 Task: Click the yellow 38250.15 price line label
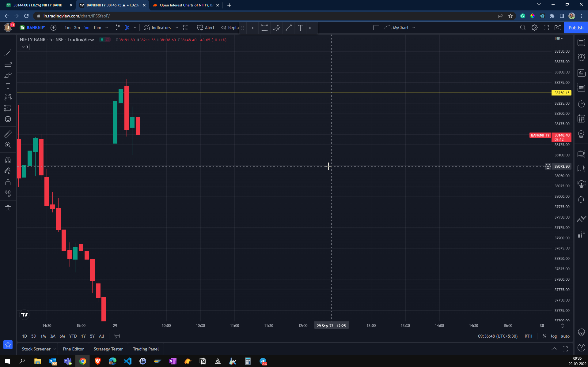click(561, 93)
